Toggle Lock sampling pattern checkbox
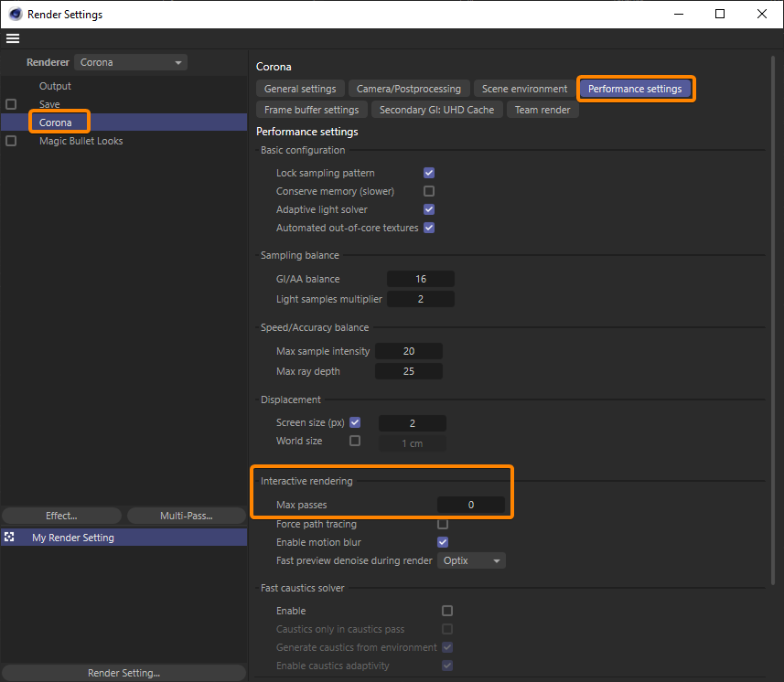 pos(429,173)
